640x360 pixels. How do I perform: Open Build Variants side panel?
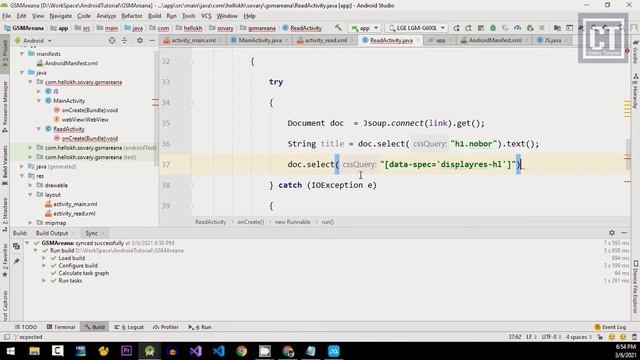coord(4,165)
